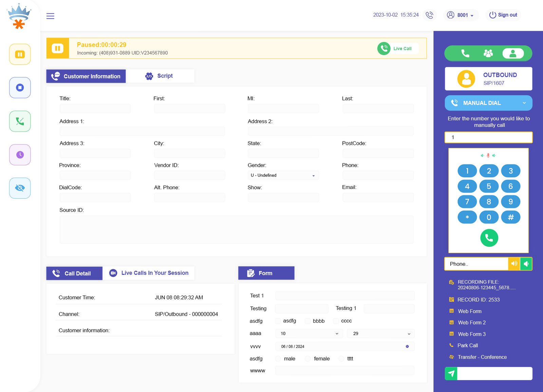The height and width of the screenshot is (392, 543).
Task: Open the hamburger menu
Action: [x=50, y=16]
